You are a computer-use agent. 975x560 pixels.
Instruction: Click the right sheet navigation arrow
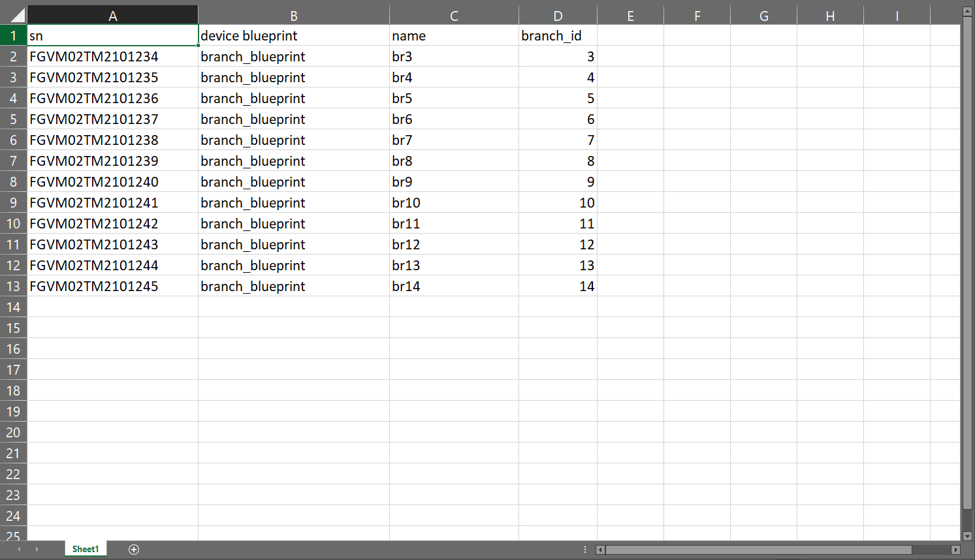click(37, 549)
